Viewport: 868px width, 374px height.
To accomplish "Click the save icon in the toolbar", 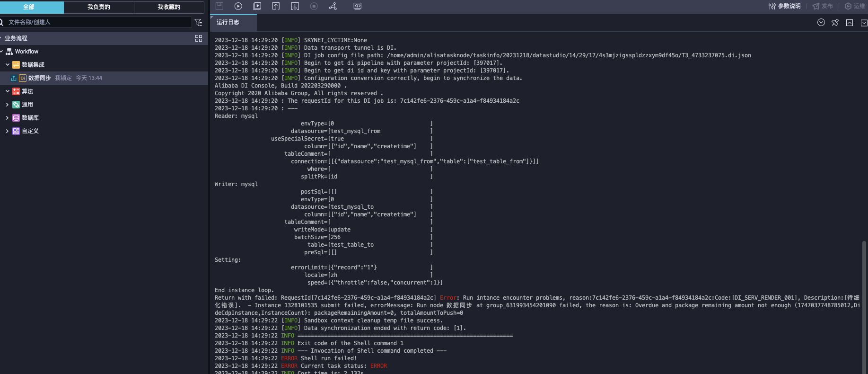I will 219,6.
